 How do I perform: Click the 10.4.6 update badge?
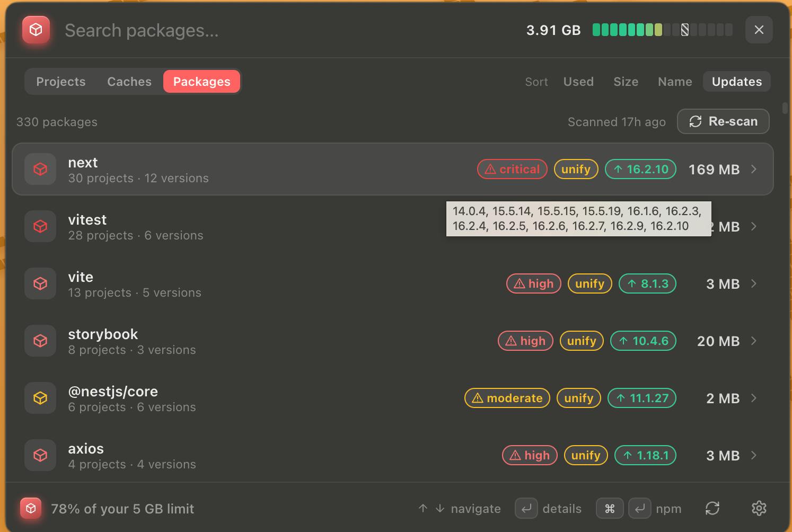click(643, 341)
